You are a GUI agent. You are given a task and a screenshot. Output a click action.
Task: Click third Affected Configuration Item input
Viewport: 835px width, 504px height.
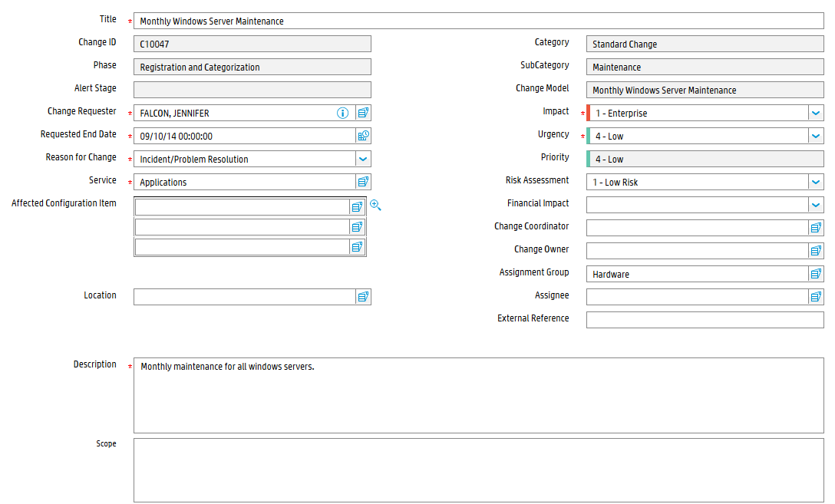tap(243, 247)
